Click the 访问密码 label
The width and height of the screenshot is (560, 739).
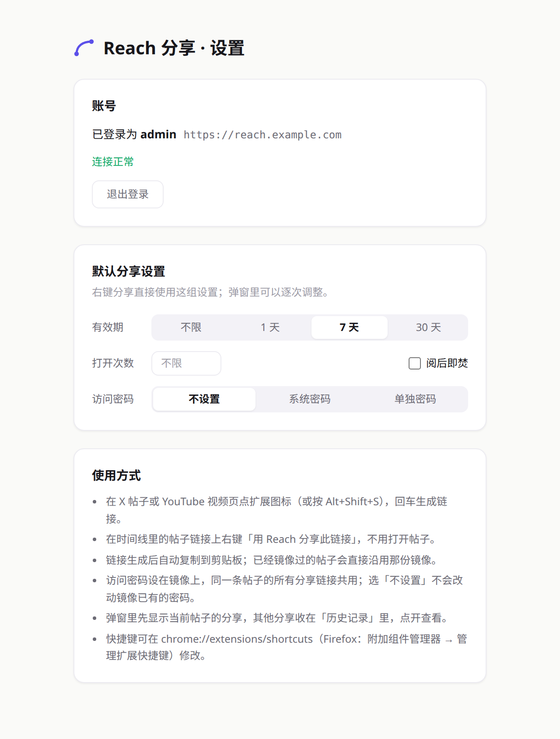113,399
